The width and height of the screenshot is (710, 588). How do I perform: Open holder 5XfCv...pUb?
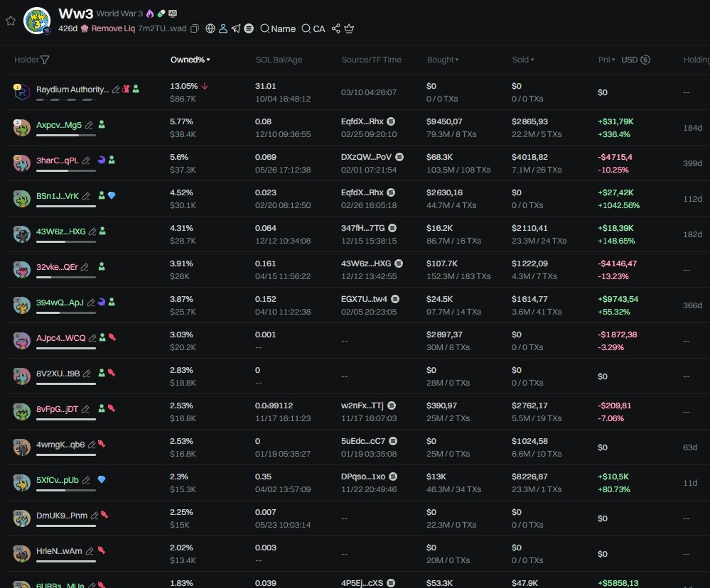tap(58, 480)
